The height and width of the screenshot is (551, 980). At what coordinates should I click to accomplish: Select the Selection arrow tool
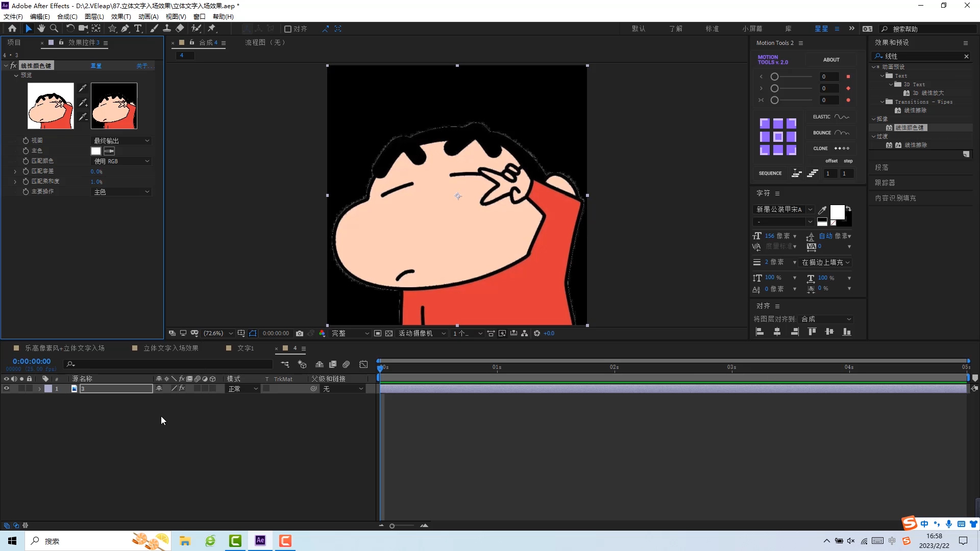[29, 29]
